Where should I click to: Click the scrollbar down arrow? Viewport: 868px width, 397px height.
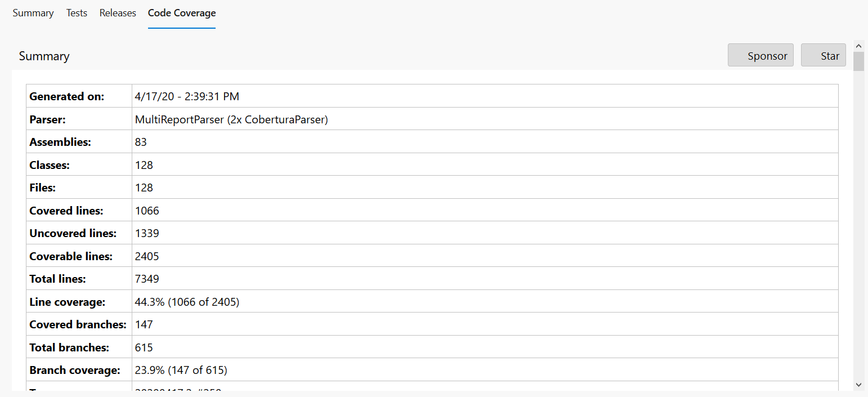858,385
